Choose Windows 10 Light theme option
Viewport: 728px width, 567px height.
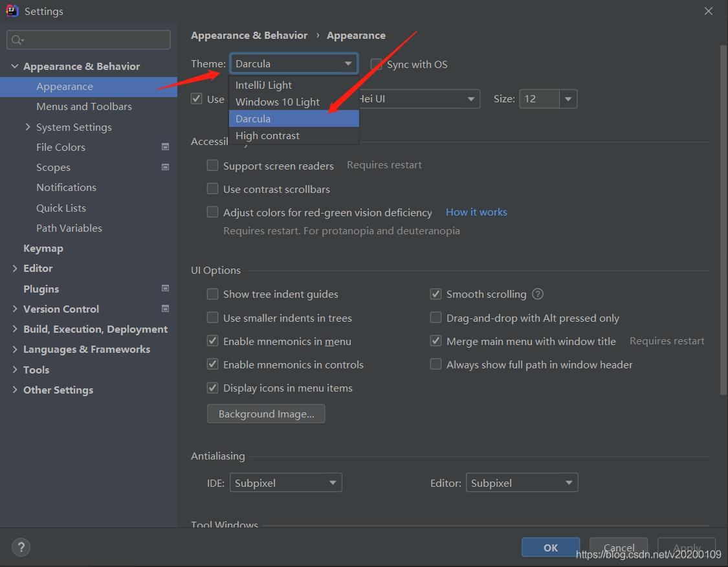(x=294, y=102)
